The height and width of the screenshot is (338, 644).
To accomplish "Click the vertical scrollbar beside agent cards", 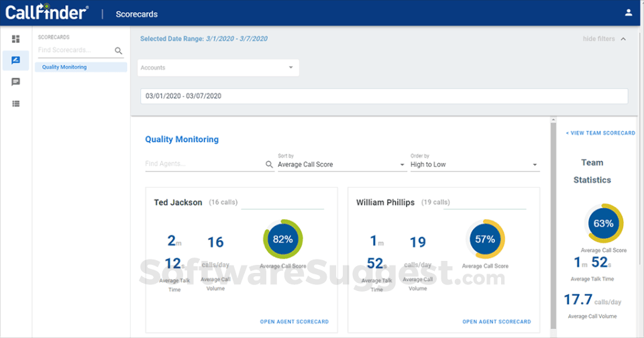I will [553, 228].
